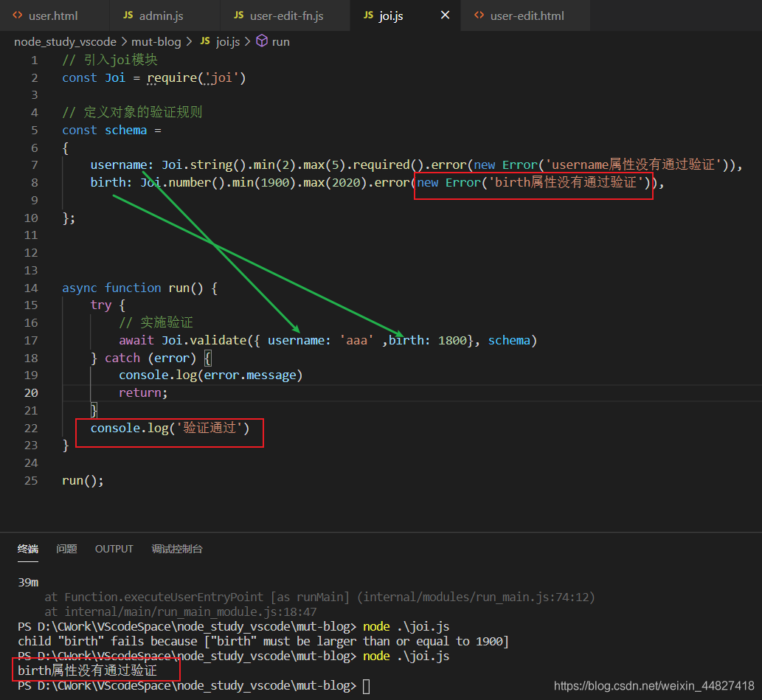Click 'require' on line 2
This screenshot has width=762, height=700.
(172, 77)
